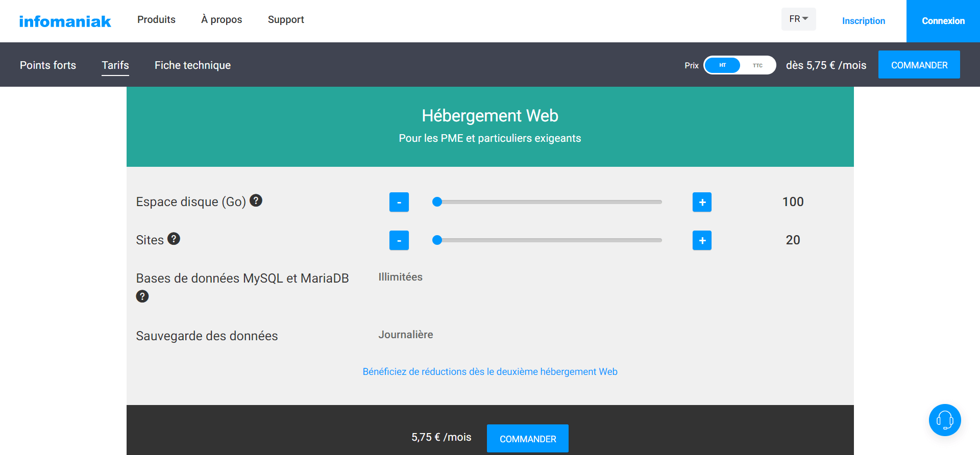Click the Connexion button
Screen dimensions: 980x455
click(x=943, y=21)
